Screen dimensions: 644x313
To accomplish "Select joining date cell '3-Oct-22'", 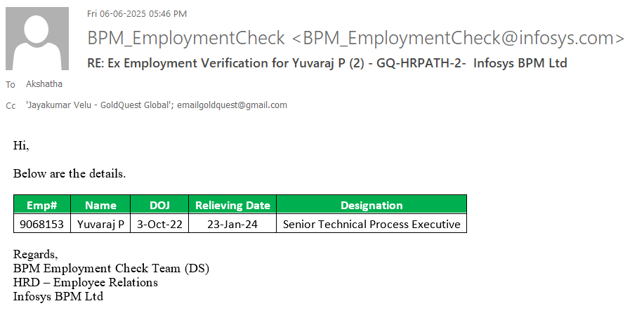I will click(x=159, y=224).
